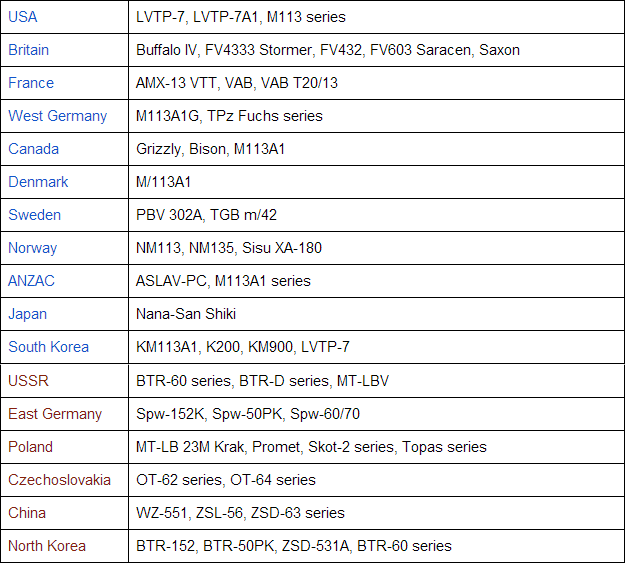Click the M/113A1 cell for Denmark
The image size is (625, 563).
click(164, 182)
